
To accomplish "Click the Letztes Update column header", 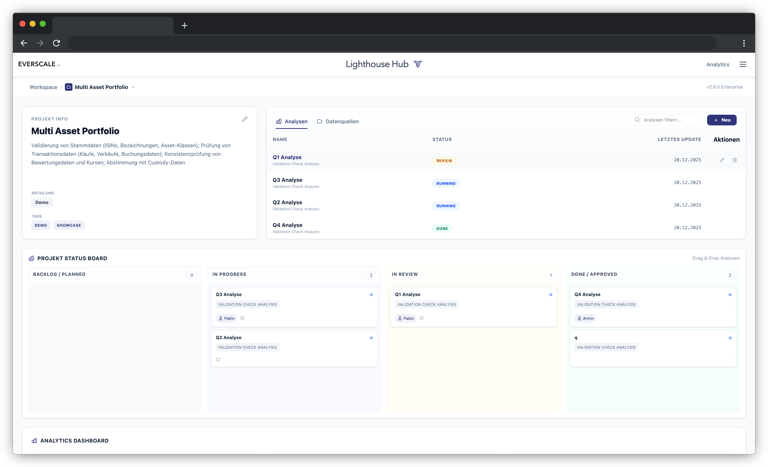I will pos(679,140).
